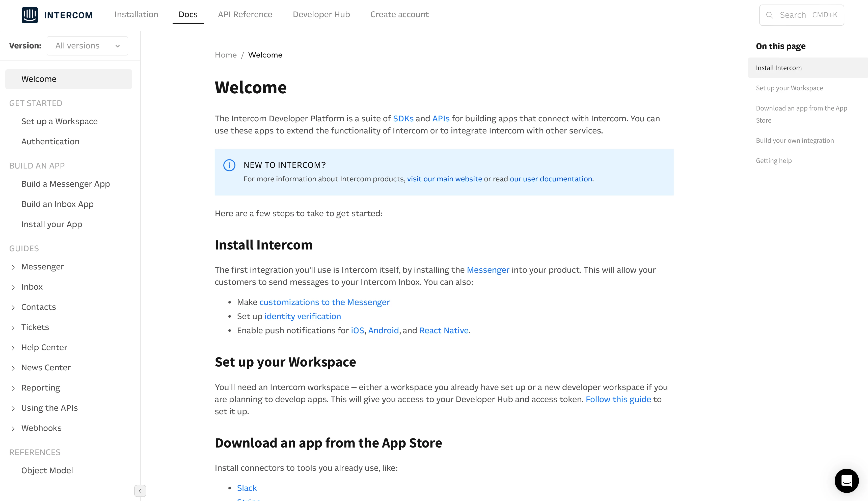
Task: Click the Android push notifications link
Action: (x=383, y=330)
